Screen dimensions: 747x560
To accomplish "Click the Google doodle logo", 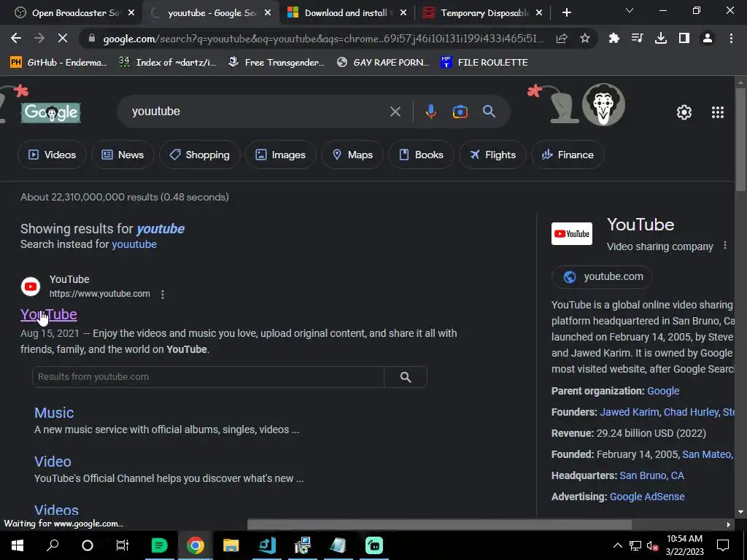I will pos(50,113).
